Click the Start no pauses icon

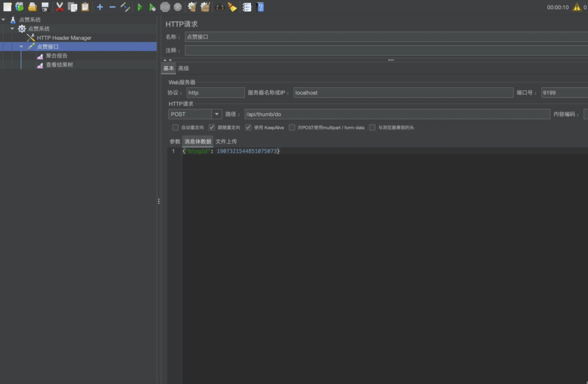[x=152, y=7]
